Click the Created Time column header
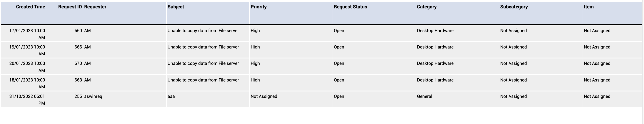 30,7
